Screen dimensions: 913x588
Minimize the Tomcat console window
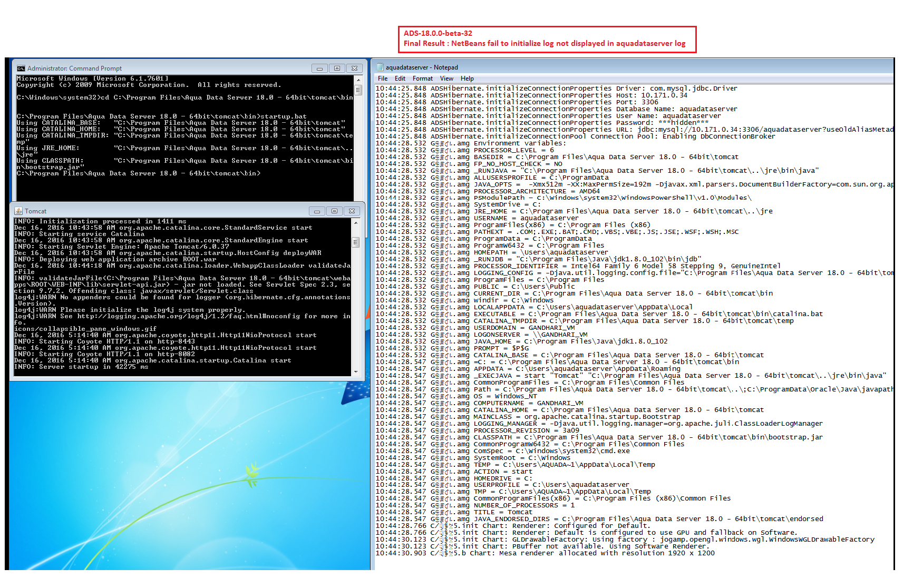(317, 211)
